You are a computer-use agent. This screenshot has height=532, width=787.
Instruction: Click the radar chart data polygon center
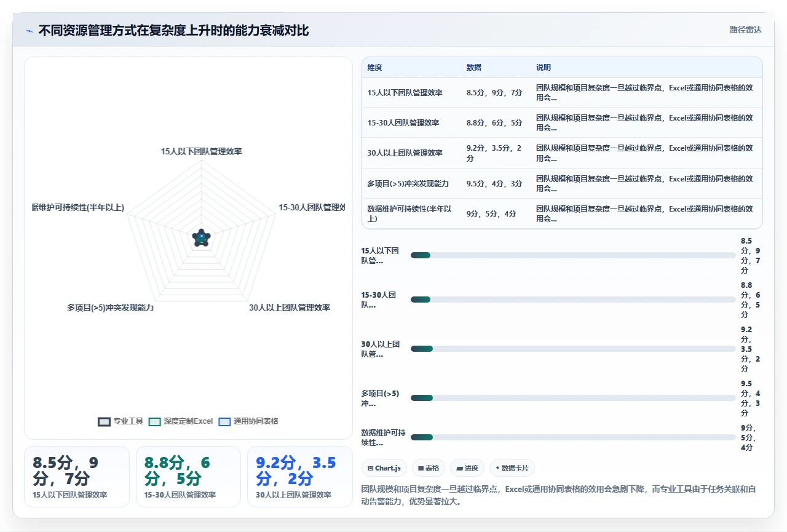(201, 237)
